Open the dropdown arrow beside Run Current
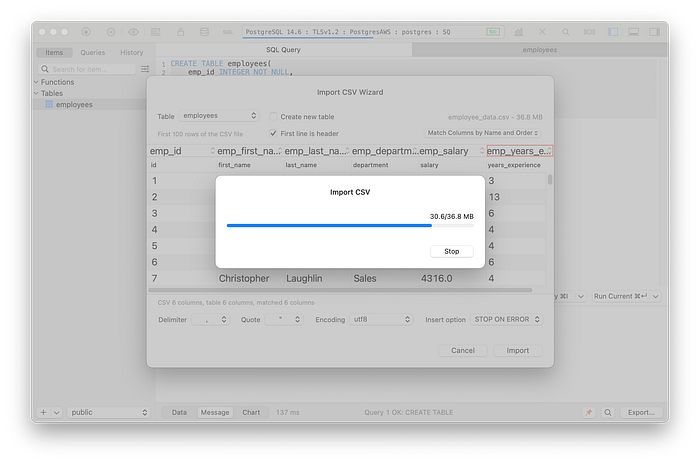Viewport: 700px width, 464px height. [x=655, y=296]
